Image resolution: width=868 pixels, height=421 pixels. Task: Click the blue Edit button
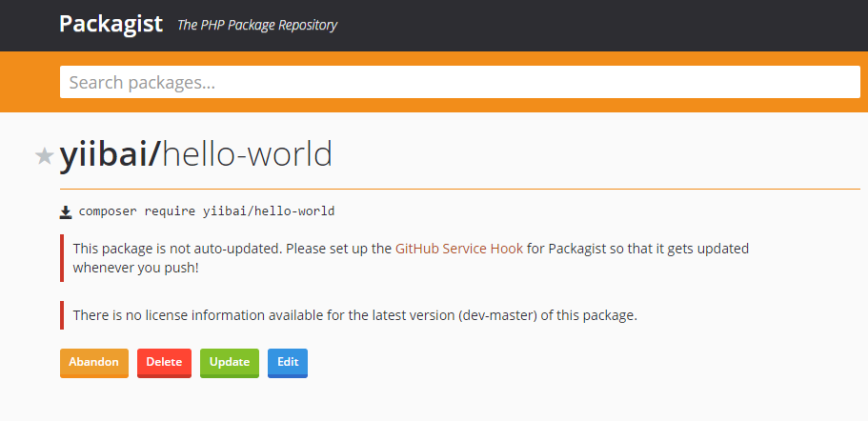[288, 363]
